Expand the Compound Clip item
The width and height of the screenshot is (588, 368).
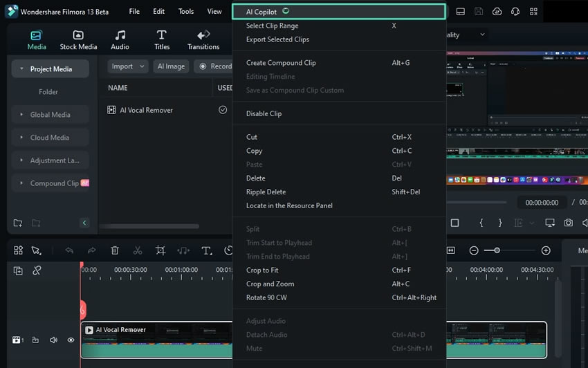point(21,183)
